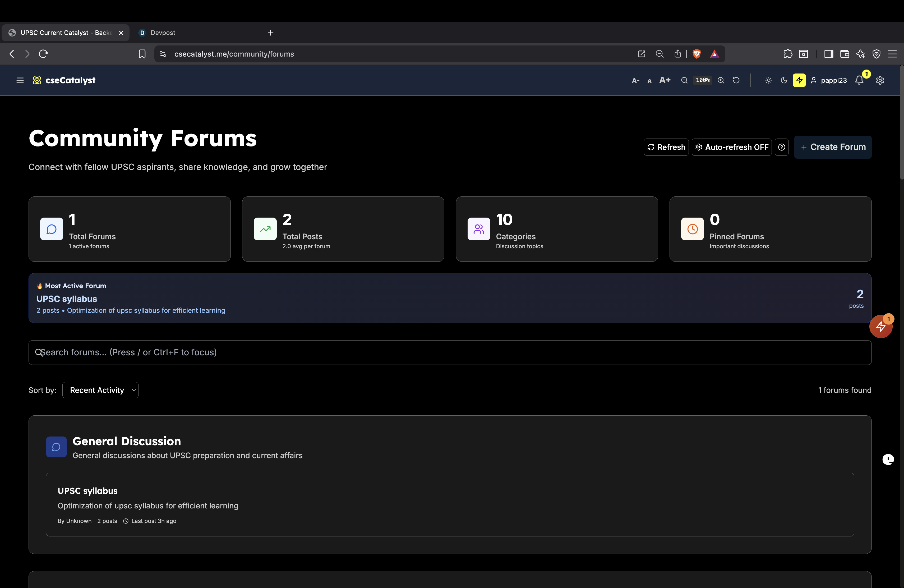Viewport: 904px width, 588px height.
Task: Toggle Auto-refresh OFF button
Action: (x=732, y=147)
